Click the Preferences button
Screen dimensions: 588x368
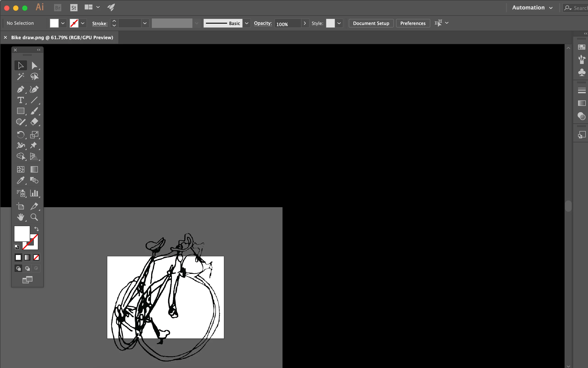coord(413,23)
